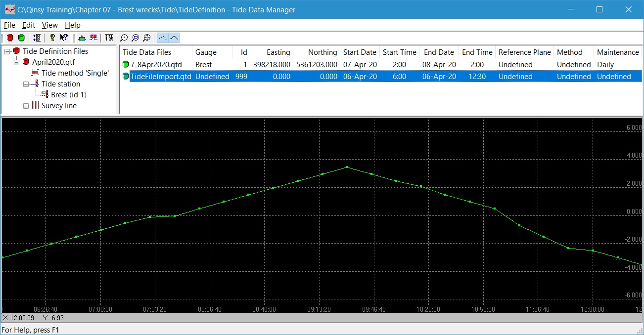644x335 pixels.
Task: Click the question mark Help icon
Action: (52, 38)
